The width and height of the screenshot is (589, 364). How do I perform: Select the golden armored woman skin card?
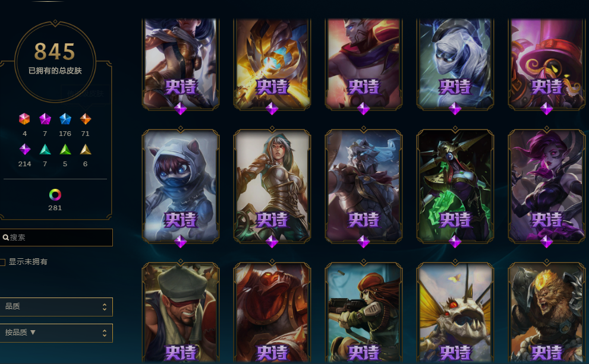[272, 186]
